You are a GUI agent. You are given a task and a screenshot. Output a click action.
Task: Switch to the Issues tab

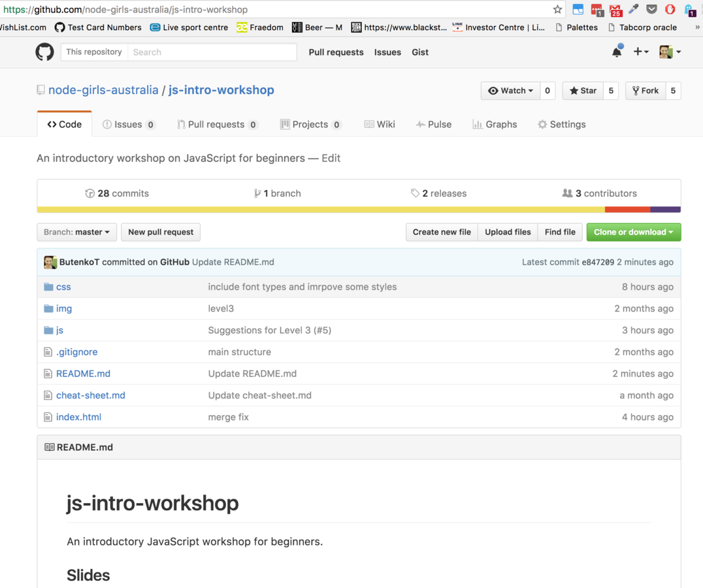129,124
